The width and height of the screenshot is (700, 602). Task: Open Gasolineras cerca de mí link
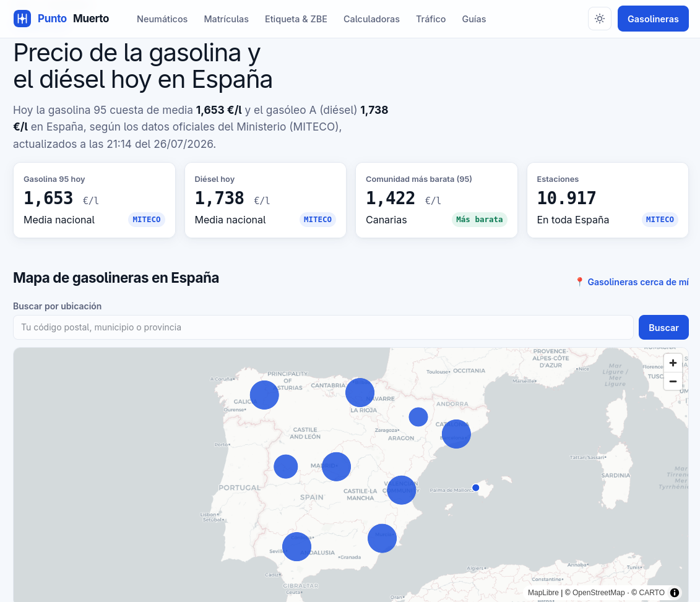tap(632, 282)
